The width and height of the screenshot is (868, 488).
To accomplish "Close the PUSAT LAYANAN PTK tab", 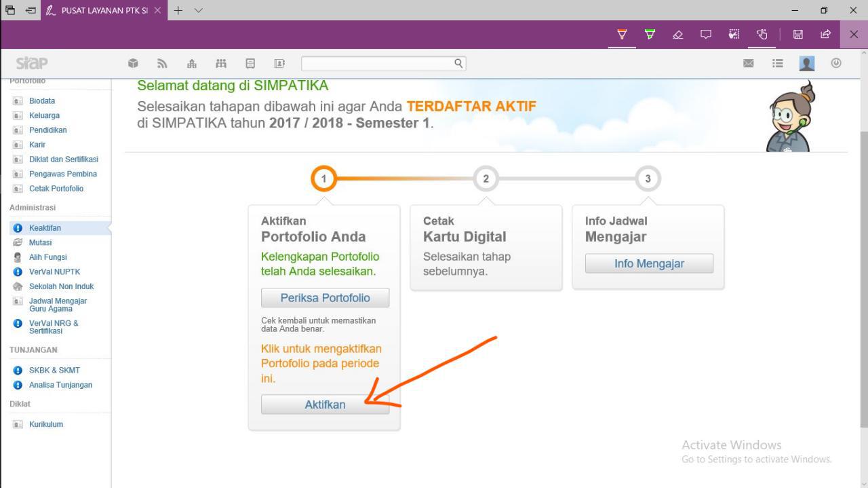I will point(157,10).
